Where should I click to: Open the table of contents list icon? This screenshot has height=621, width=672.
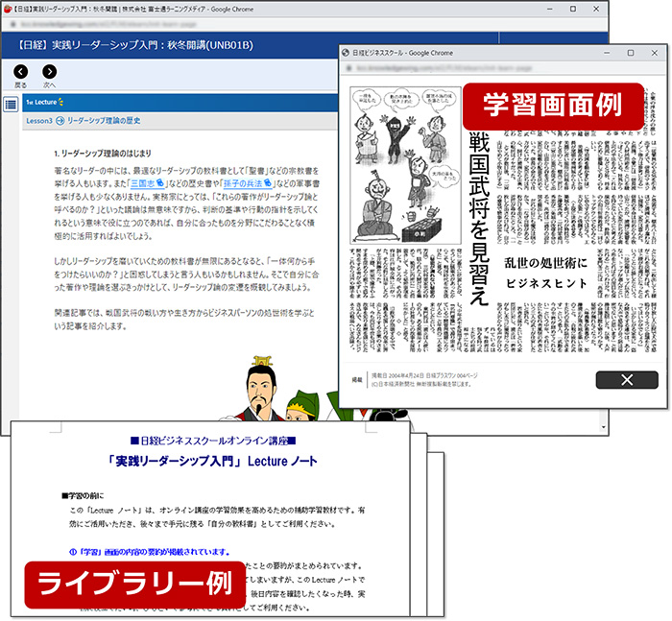[11, 104]
